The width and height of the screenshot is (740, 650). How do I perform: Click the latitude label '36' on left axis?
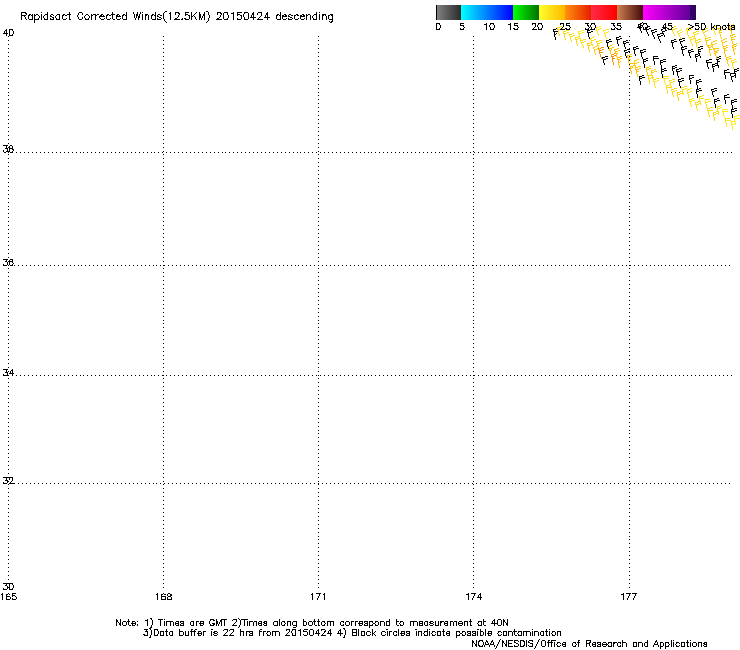coord(8,262)
